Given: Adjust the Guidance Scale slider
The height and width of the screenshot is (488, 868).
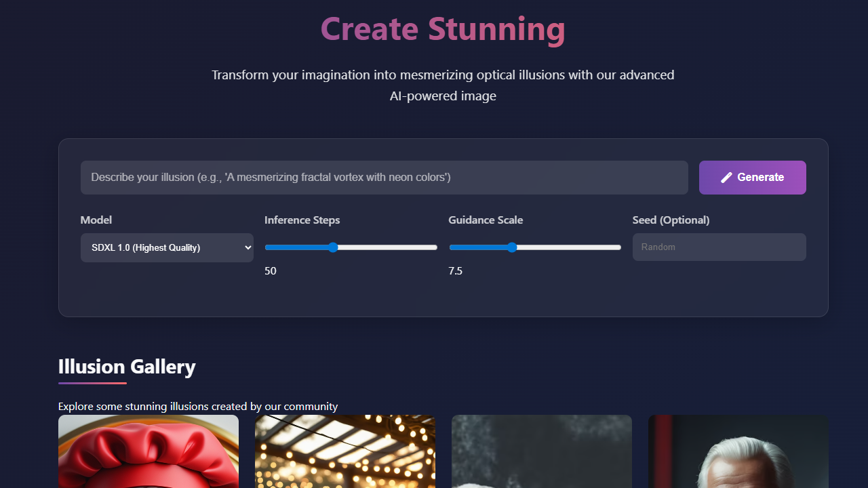Looking at the screenshot, I should click(535, 247).
